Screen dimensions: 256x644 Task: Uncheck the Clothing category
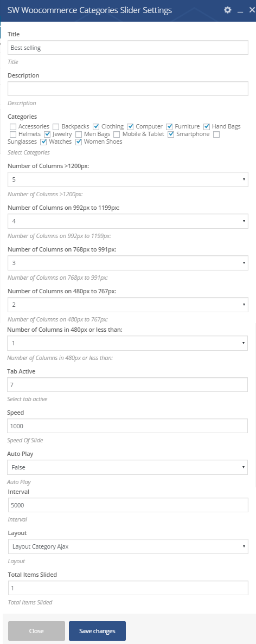(96, 126)
